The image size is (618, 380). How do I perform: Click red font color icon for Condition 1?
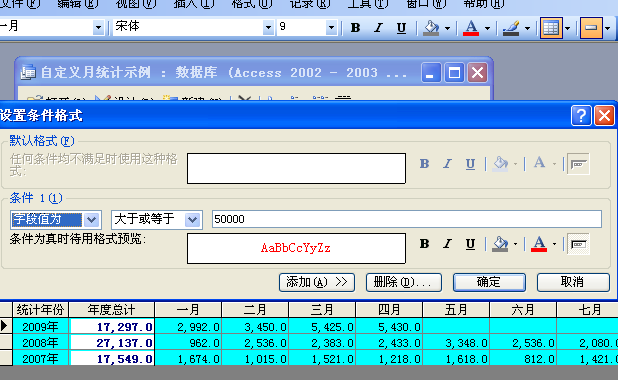[x=539, y=244]
